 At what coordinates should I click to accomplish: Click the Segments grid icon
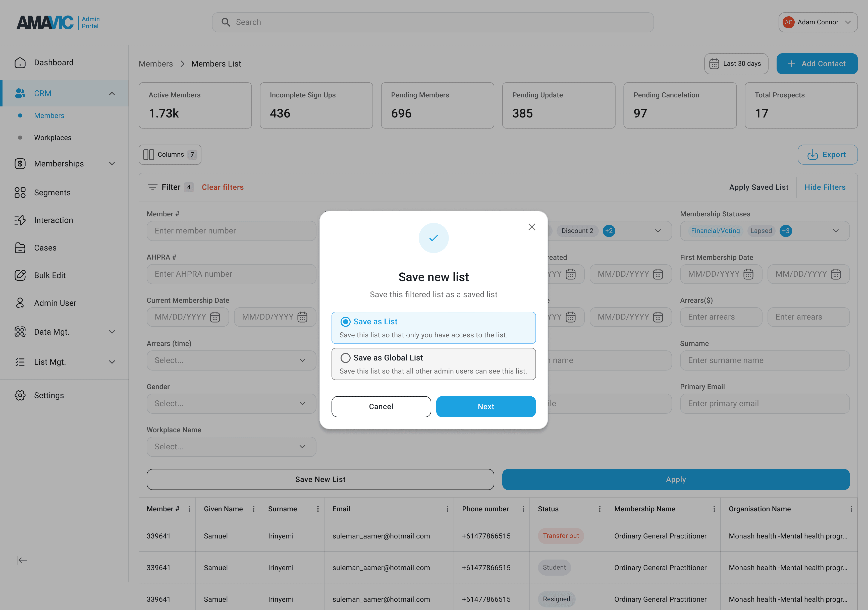coord(20,193)
